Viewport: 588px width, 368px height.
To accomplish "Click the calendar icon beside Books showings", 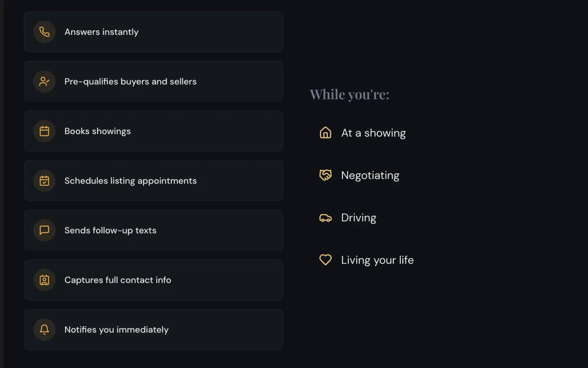I will (44, 131).
